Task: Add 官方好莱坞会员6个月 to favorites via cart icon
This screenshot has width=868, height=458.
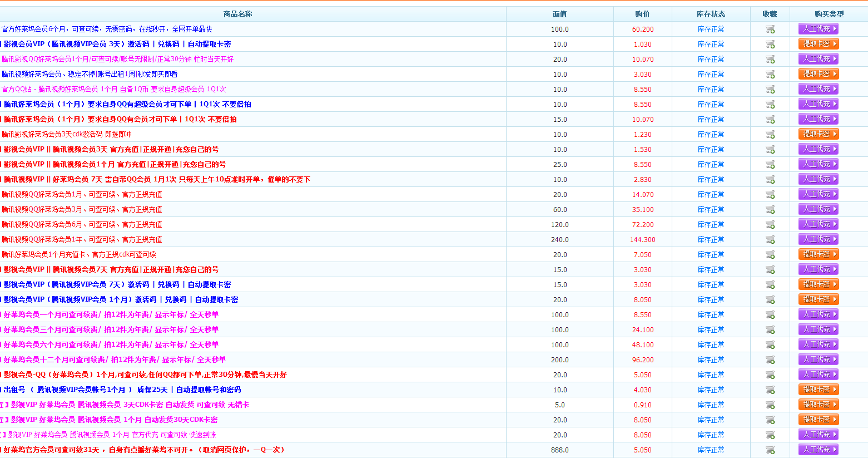Action: tap(770, 29)
